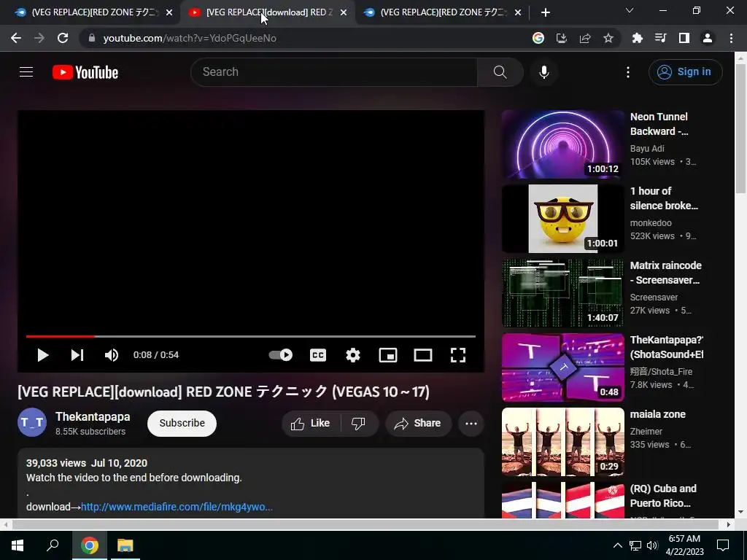Close the third VEG REPLACE tab
Viewport: 747px width, 560px height.
(x=518, y=13)
